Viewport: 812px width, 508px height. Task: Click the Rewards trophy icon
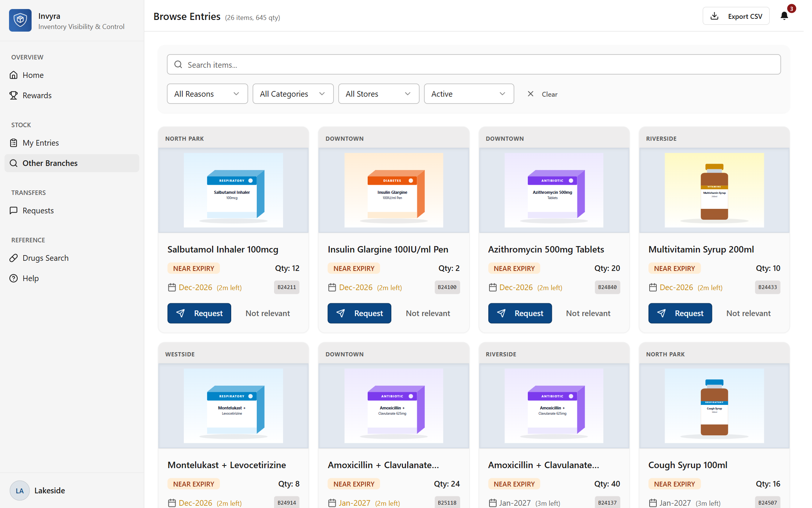(14, 95)
